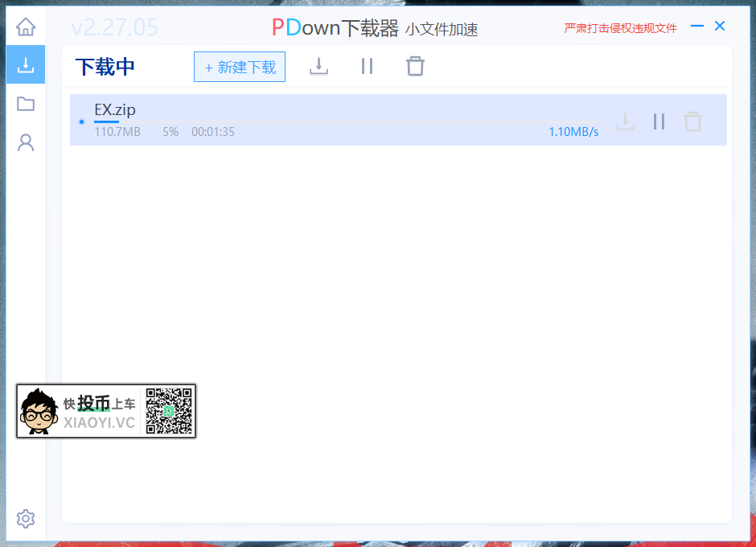Open the folder files sidebar tab

tap(26, 104)
